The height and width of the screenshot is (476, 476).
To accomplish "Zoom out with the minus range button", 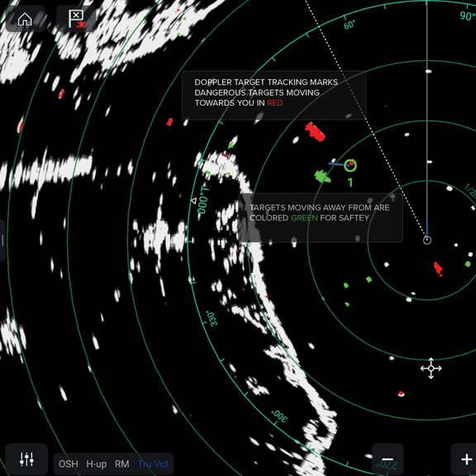I will point(388,459).
